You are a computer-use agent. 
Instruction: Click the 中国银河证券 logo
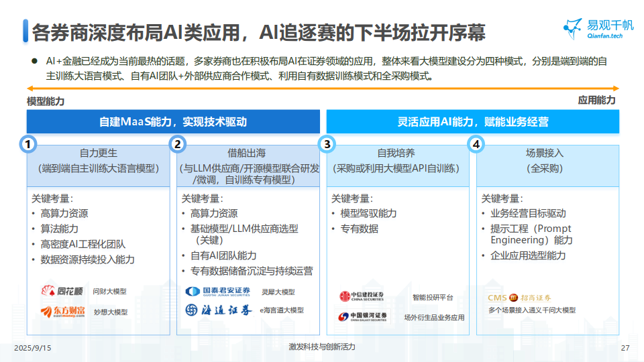(362, 317)
